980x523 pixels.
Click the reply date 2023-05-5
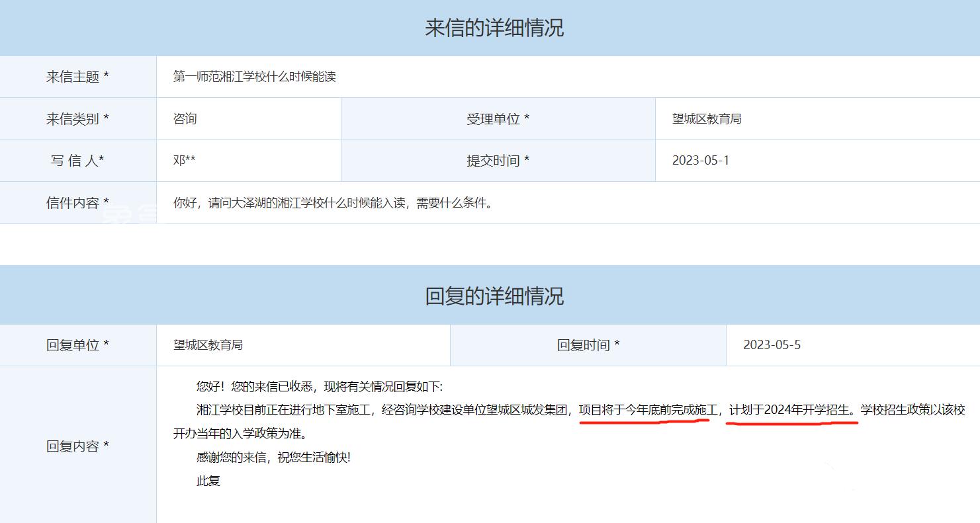coord(772,344)
